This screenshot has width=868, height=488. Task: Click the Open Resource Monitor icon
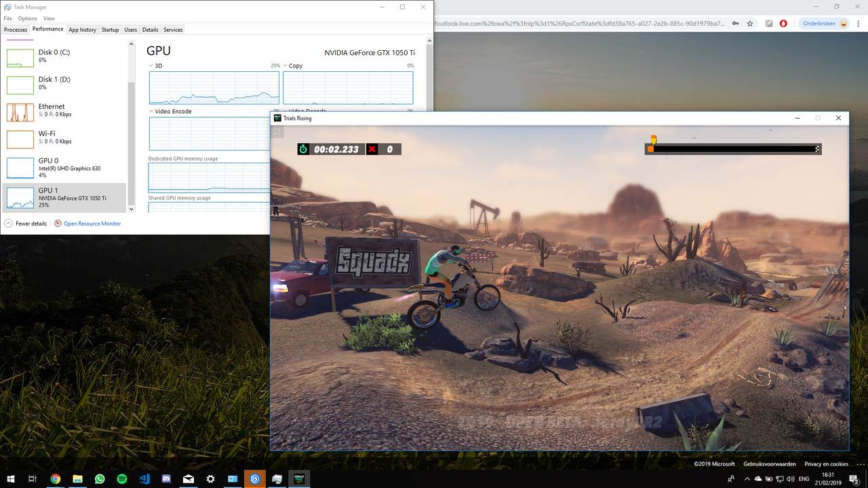[58, 223]
